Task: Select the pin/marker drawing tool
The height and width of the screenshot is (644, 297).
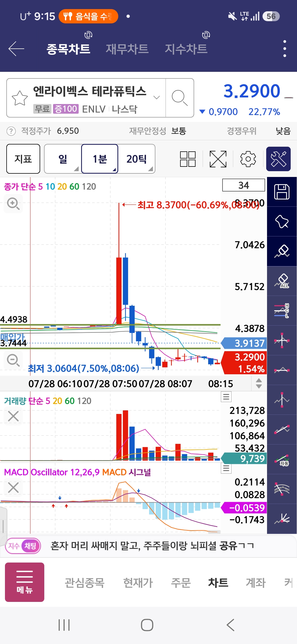Action: (x=282, y=222)
